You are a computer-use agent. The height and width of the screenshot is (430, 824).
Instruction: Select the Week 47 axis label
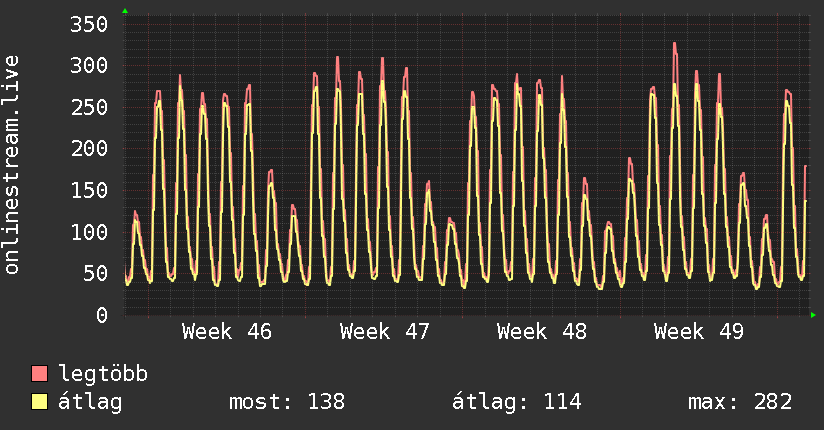pyautogui.click(x=384, y=332)
